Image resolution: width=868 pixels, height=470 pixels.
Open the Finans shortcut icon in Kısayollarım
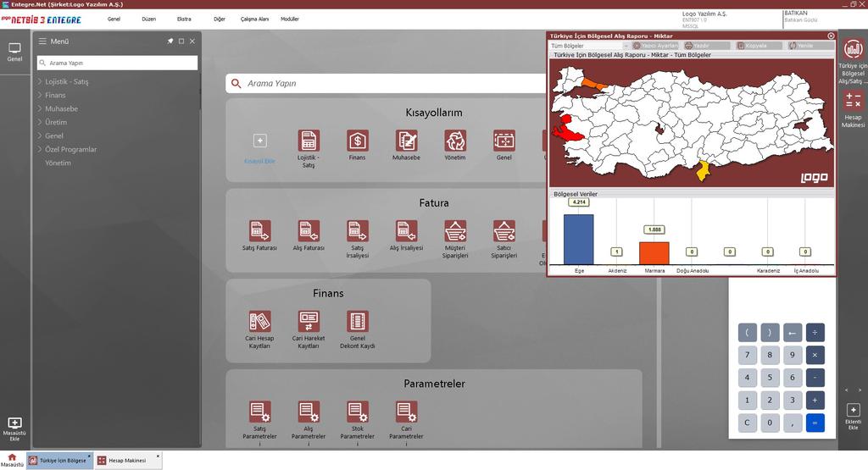click(358, 141)
